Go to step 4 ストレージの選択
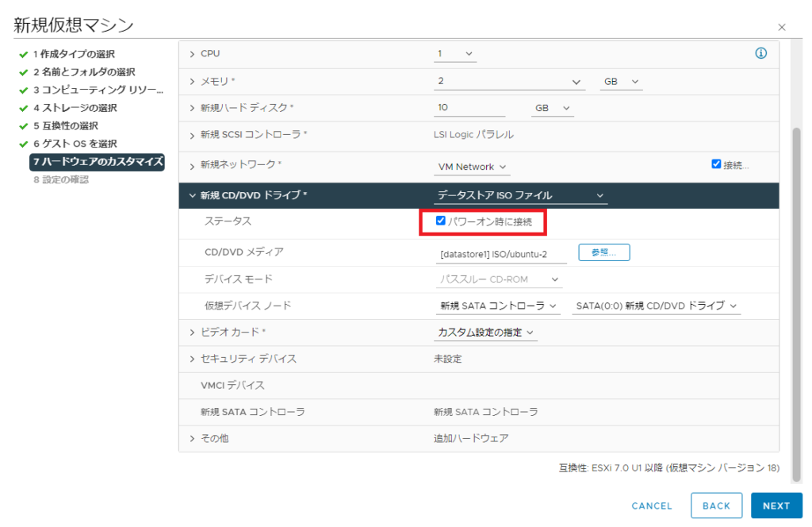The height and width of the screenshot is (527, 812). [75, 108]
